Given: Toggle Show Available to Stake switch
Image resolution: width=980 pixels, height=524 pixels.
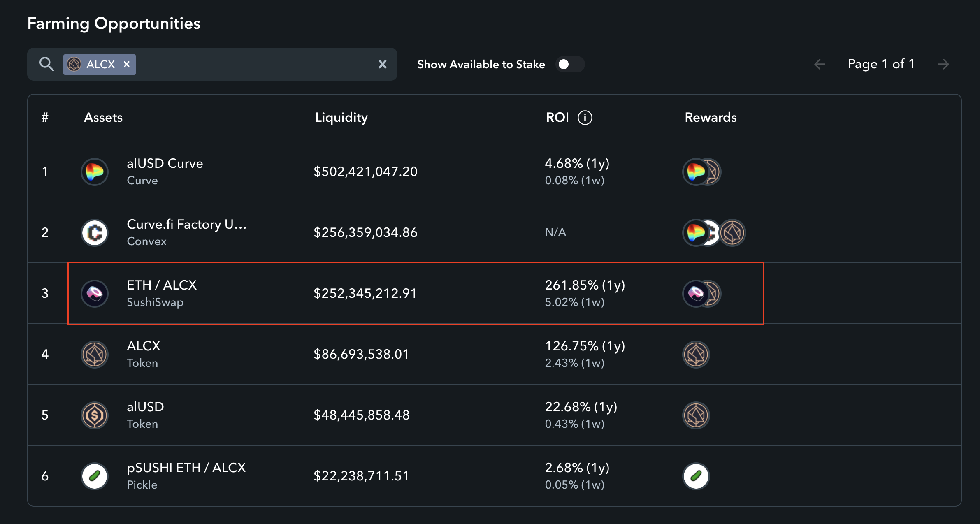Looking at the screenshot, I should [x=570, y=64].
